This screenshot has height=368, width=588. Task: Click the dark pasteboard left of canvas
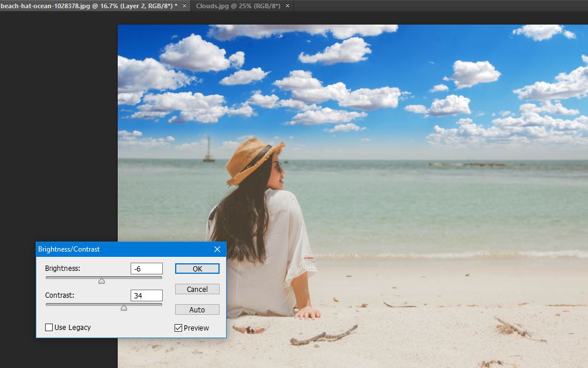tap(59, 146)
